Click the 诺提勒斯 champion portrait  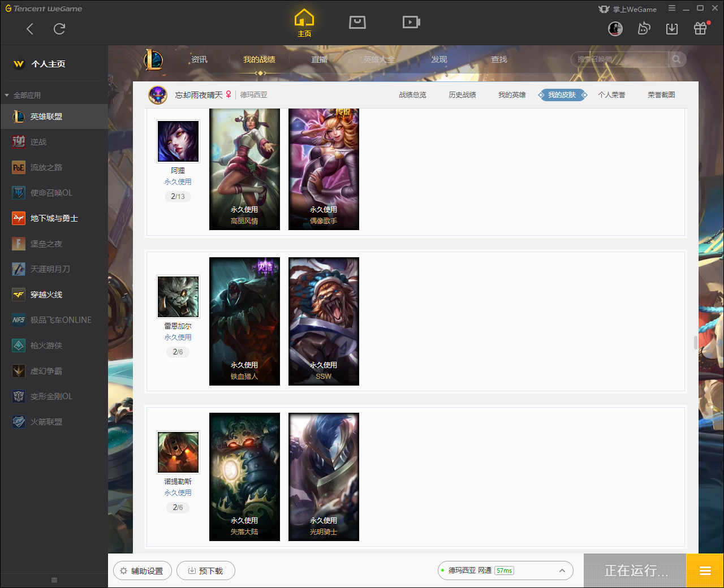point(178,452)
